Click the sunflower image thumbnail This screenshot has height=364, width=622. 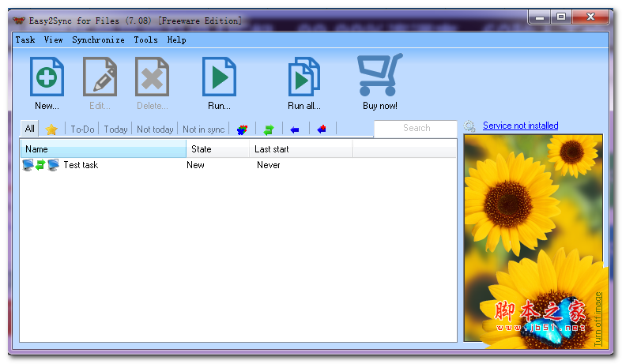pos(533,238)
